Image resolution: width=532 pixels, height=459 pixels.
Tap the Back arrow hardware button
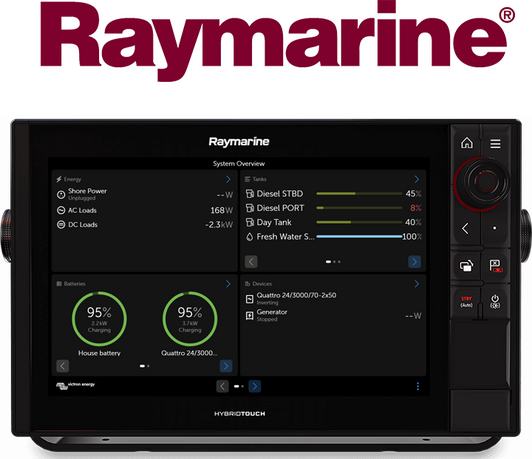click(466, 228)
